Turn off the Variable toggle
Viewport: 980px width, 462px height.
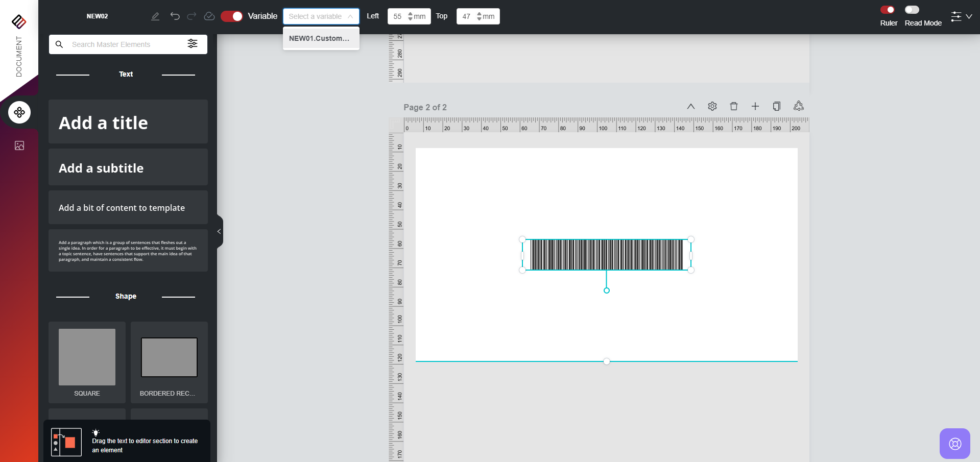231,16
